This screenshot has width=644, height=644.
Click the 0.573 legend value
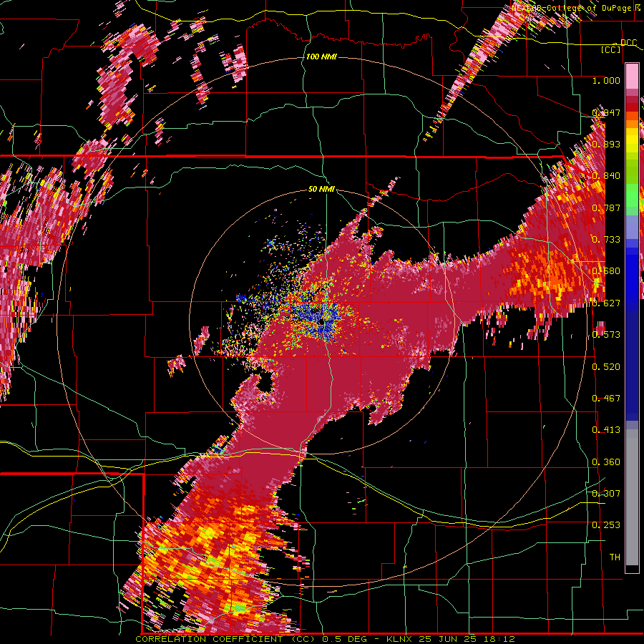point(606,335)
